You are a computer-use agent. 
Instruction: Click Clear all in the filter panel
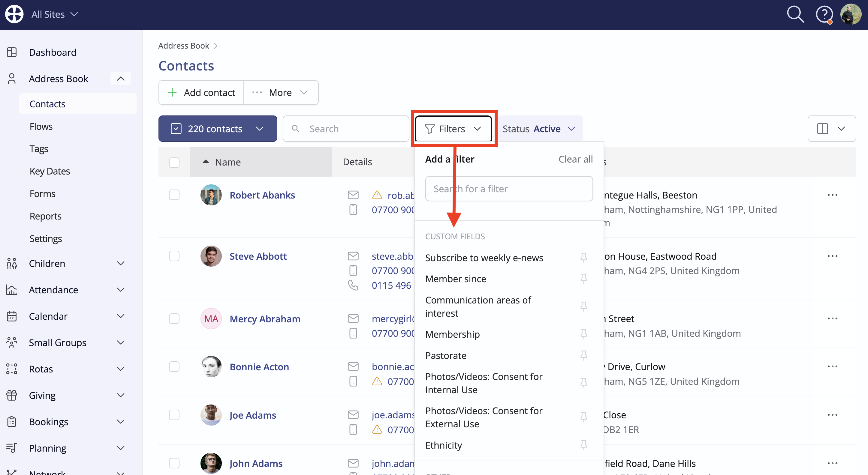[x=576, y=159]
